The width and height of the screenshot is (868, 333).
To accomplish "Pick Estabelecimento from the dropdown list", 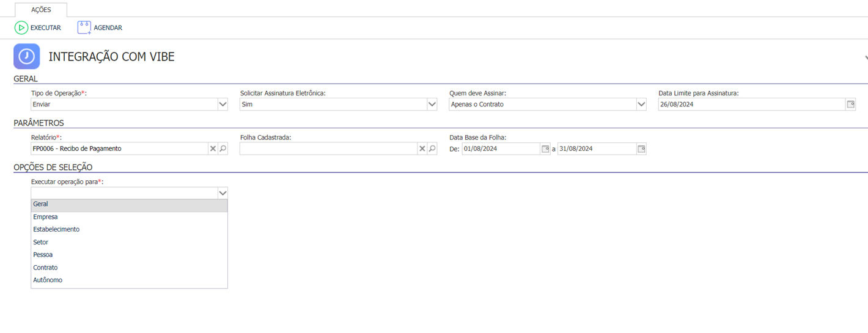I will click(129, 229).
